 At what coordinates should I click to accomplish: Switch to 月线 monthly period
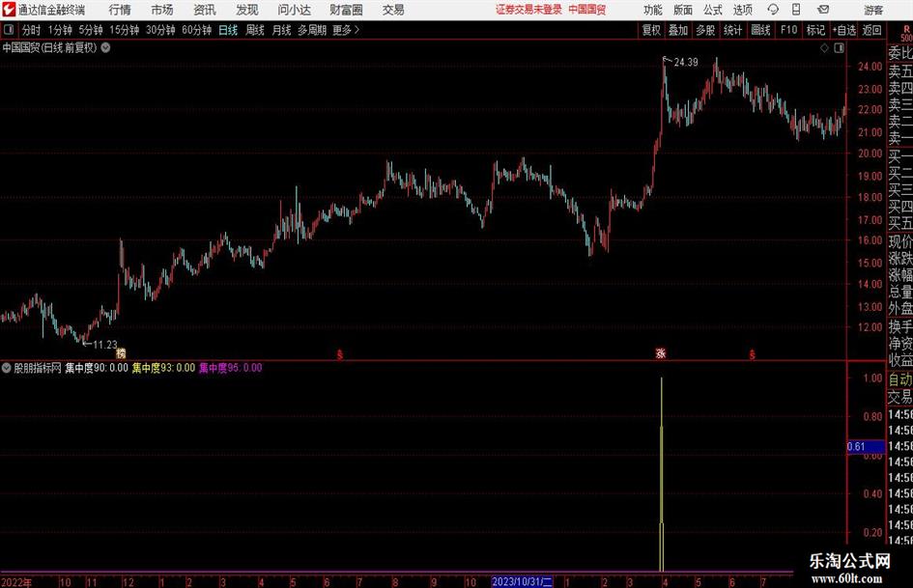[281, 30]
